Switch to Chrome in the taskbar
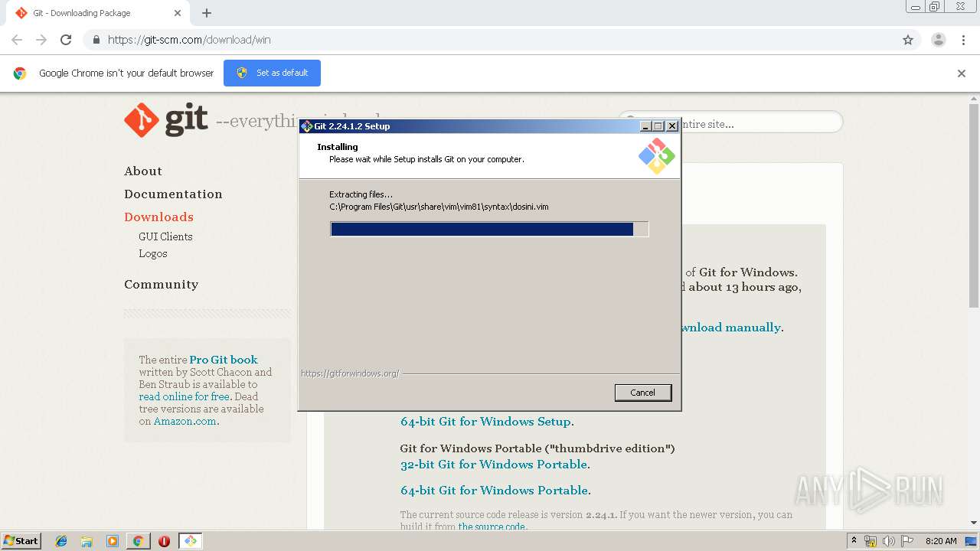This screenshot has width=980, height=551. [138, 541]
